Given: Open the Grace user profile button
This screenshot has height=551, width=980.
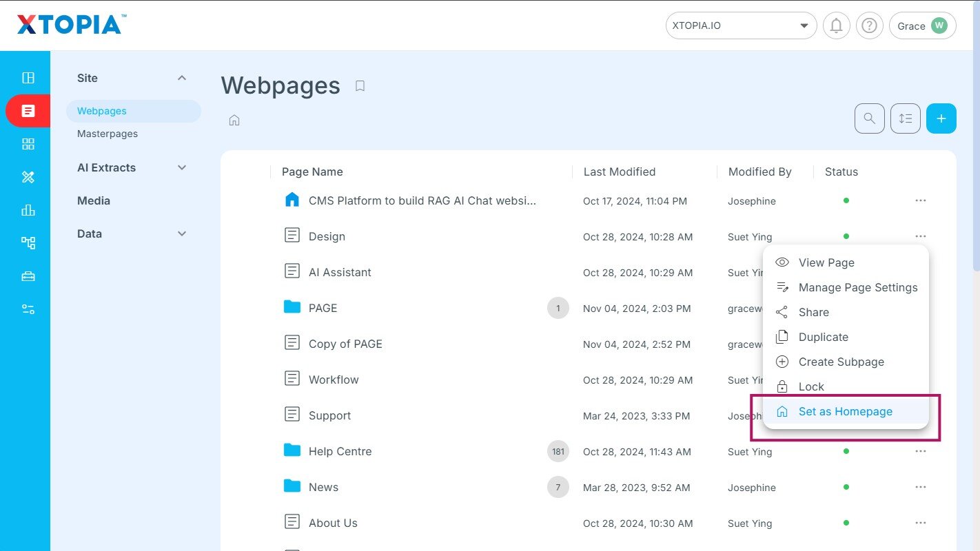Looking at the screenshot, I should (922, 26).
